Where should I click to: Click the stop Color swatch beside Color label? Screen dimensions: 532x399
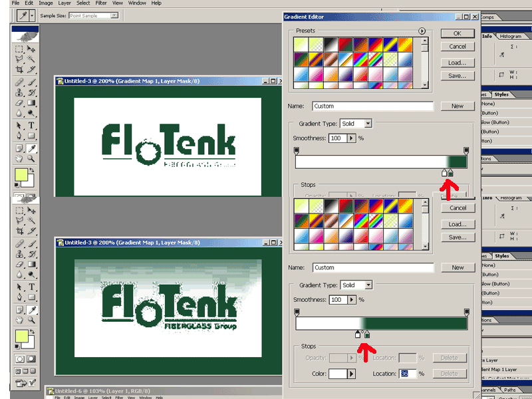[x=338, y=374]
